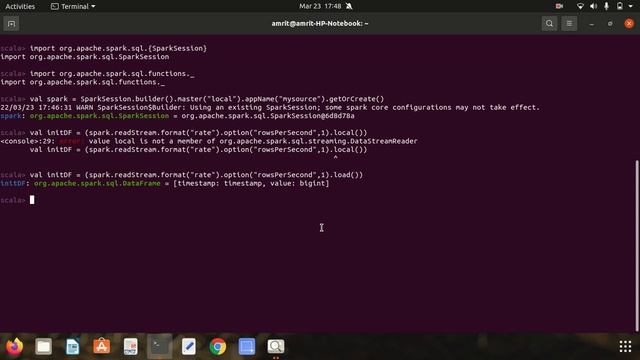Viewport: 640px width, 360px height.
Task: Open the volume speaker icon
Action: coord(593,6)
